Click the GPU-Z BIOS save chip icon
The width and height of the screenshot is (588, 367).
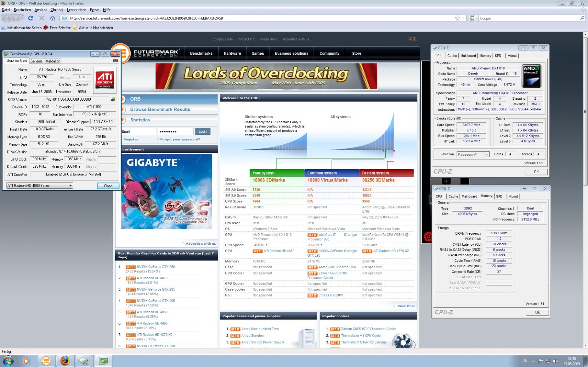(113, 99)
